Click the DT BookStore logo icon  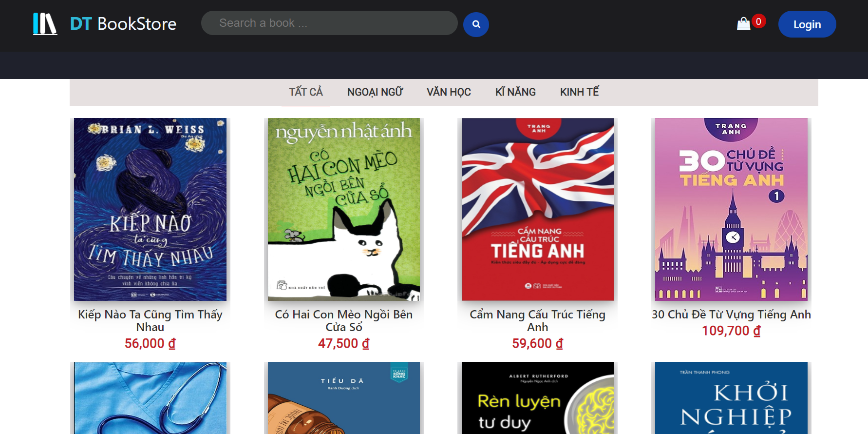(45, 24)
